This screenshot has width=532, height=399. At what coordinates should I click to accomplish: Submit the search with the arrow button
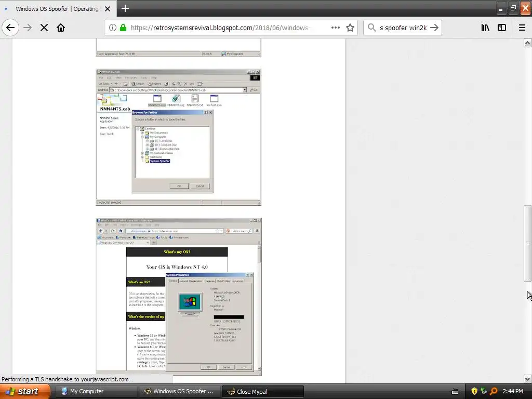pos(434,28)
